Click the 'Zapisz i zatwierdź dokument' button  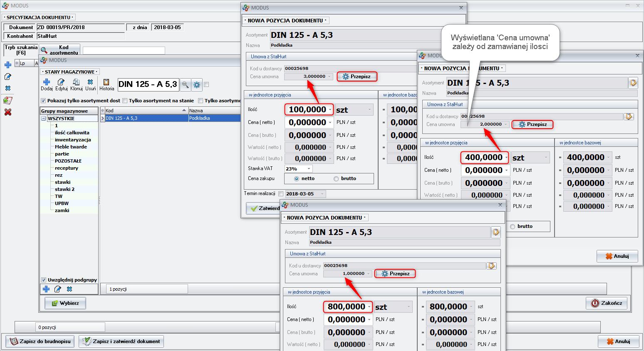pos(121,341)
